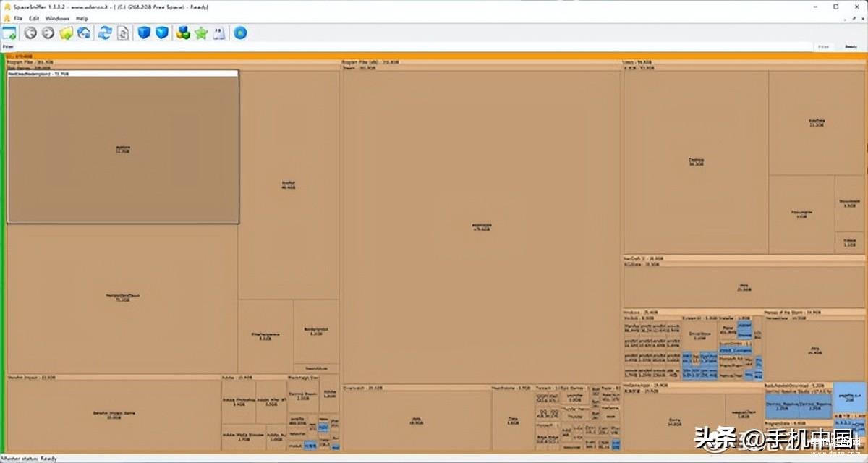Select the Program Files folder header
This screenshot has width=868, height=463.
tap(173, 63)
